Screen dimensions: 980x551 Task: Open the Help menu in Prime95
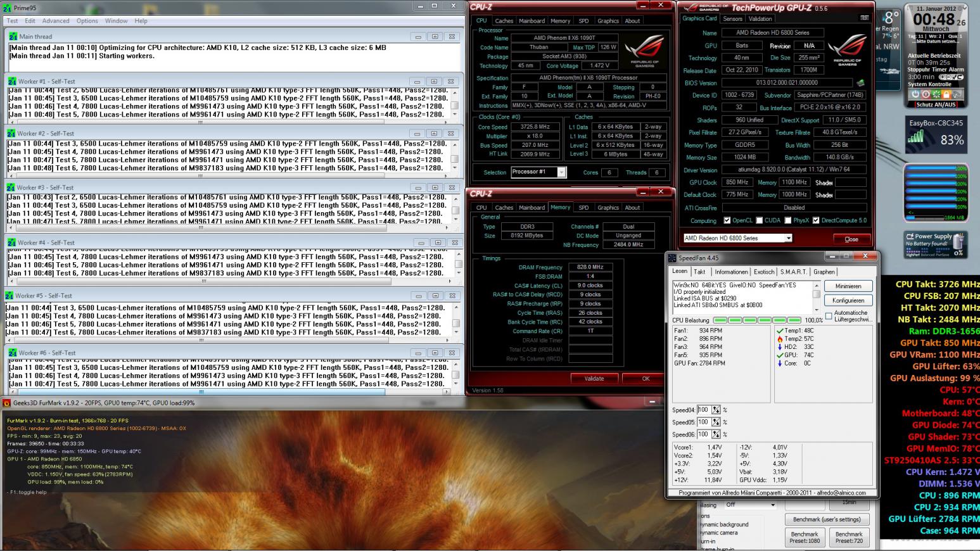pyautogui.click(x=141, y=21)
